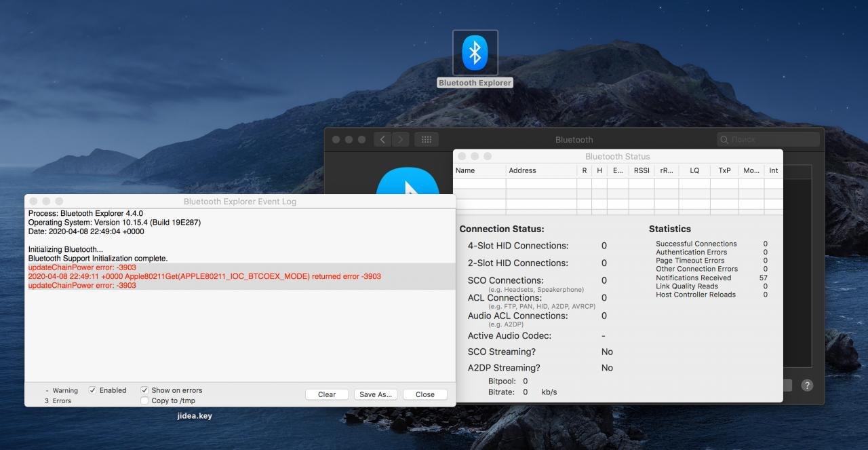Click the Warning counter in Event Log
This screenshot has width=868, height=450.
pos(62,391)
